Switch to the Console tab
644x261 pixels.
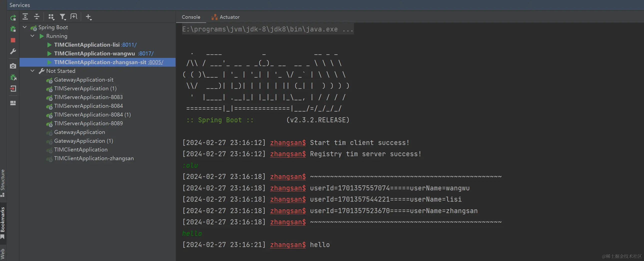[191, 17]
